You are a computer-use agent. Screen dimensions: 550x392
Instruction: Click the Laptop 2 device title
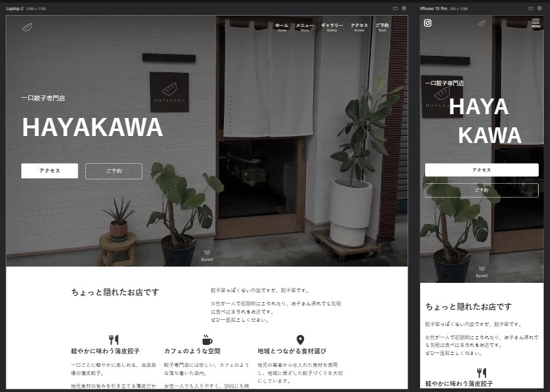pyautogui.click(x=14, y=8)
